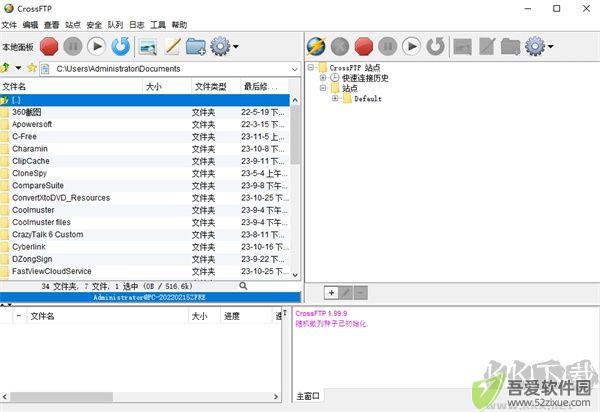Click the pencil edit icon in local toolbar
600x412 pixels.
[x=172, y=47]
